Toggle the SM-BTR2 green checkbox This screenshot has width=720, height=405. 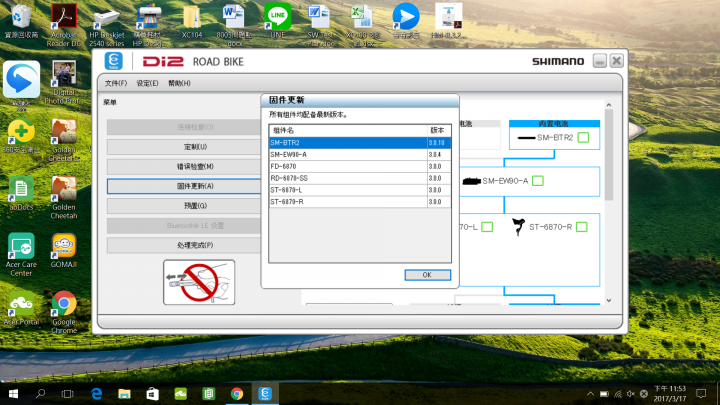coord(583,137)
